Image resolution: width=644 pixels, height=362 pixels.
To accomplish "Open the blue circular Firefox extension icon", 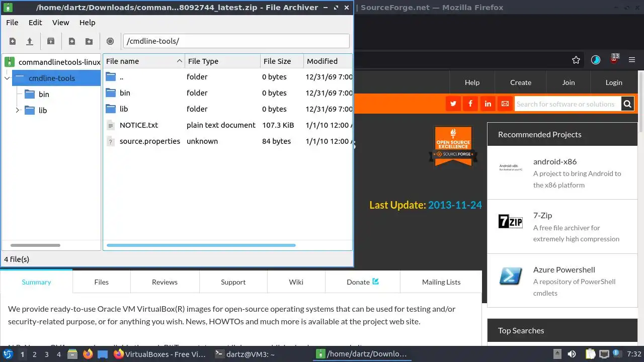I will click(x=596, y=60).
